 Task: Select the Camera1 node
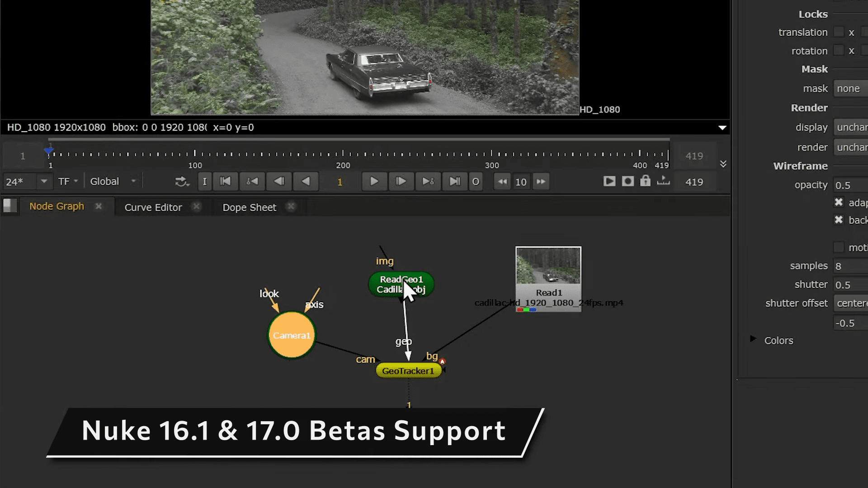click(x=291, y=335)
